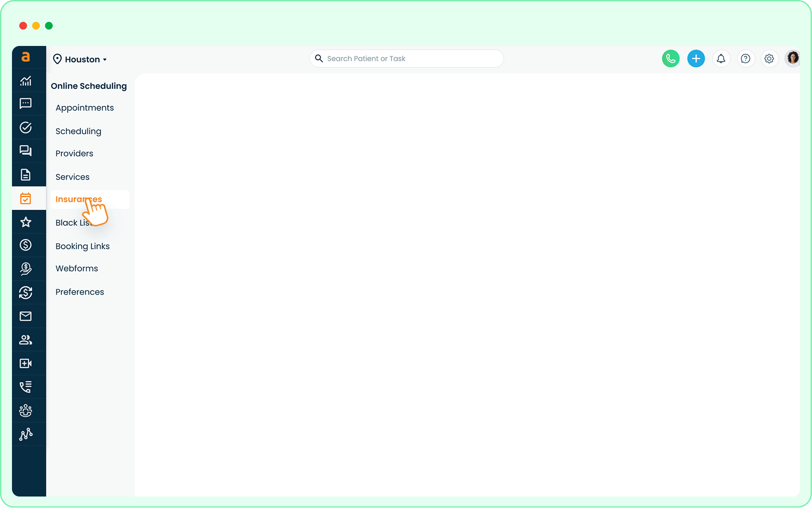
Task: Open the analytics chart icon in sidebar
Action: [x=26, y=81]
